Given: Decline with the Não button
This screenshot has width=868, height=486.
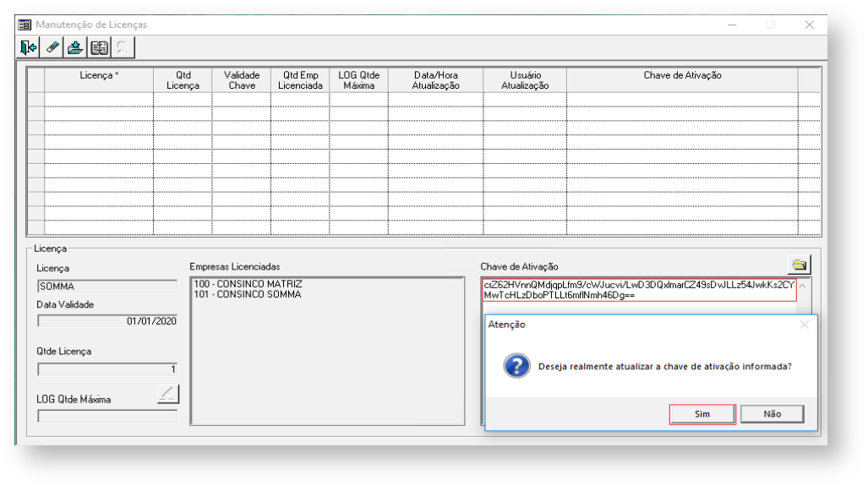Looking at the screenshot, I should click(x=772, y=414).
